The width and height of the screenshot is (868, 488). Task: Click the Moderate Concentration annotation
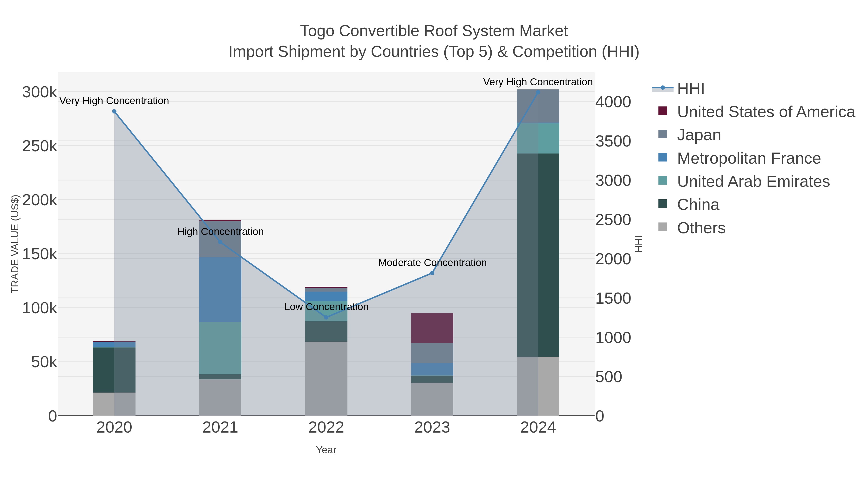point(432,263)
